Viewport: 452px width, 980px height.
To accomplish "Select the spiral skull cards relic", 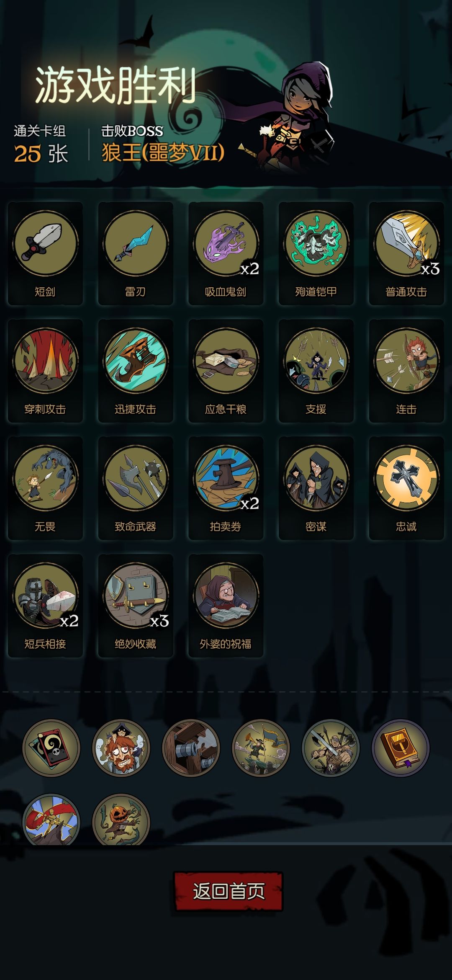I will [x=51, y=748].
